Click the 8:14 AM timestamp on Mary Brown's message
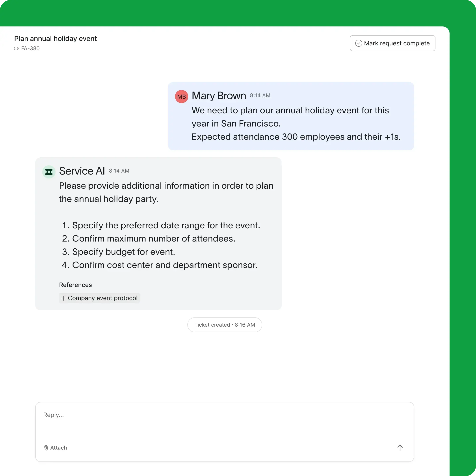476x476 pixels. pyautogui.click(x=260, y=95)
